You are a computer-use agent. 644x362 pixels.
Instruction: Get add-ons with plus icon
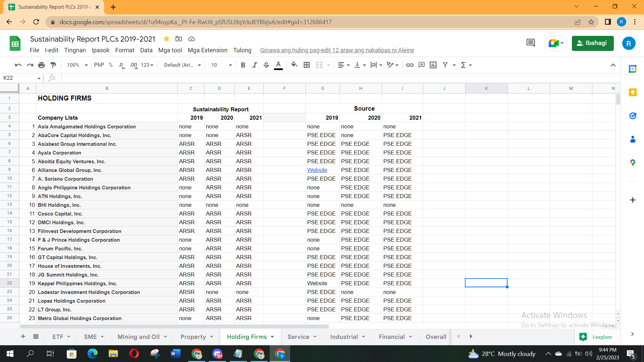point(633,200)
